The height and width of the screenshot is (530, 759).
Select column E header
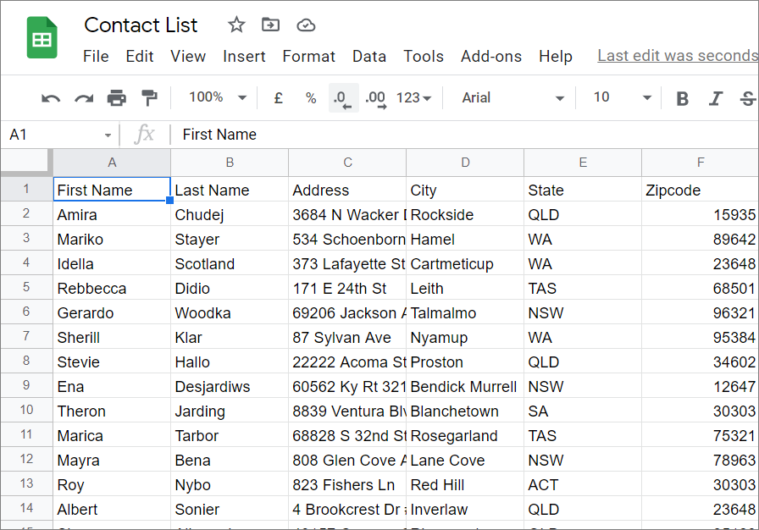pyautogui.click(x=583, y=163)
